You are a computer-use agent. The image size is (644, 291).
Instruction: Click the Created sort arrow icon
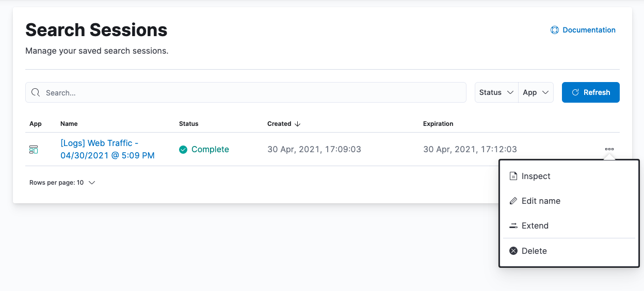click(x=297, y=124)
